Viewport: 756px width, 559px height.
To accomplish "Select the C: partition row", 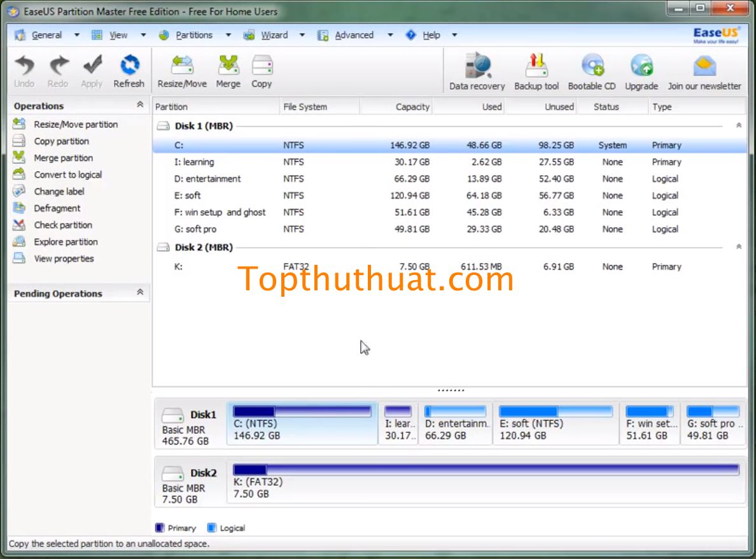I will 450,145.
